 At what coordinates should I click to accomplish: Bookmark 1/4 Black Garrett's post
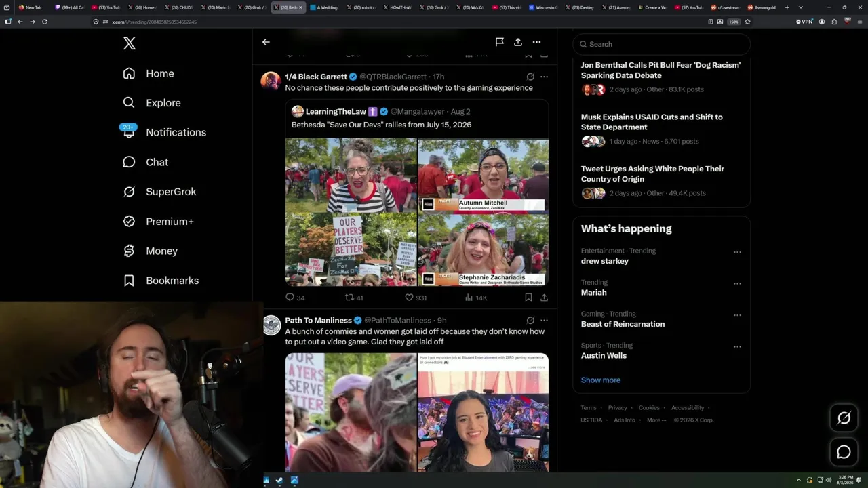coord(528,298)
